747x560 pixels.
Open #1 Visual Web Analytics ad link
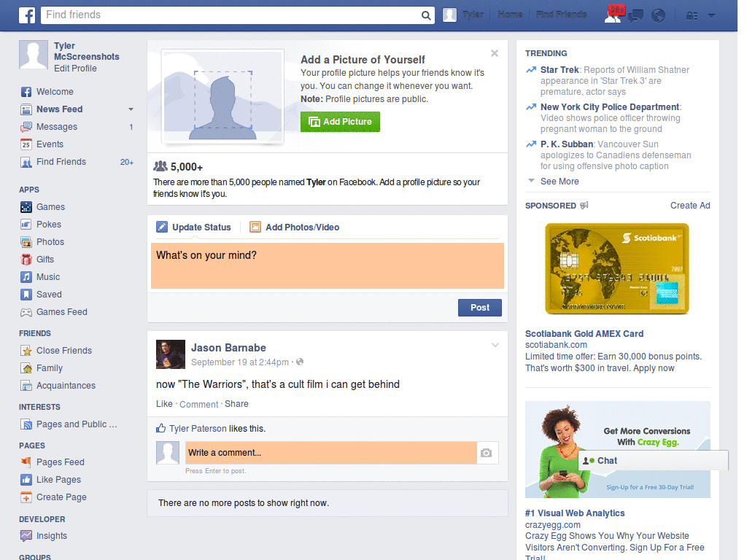pos(575,513)
